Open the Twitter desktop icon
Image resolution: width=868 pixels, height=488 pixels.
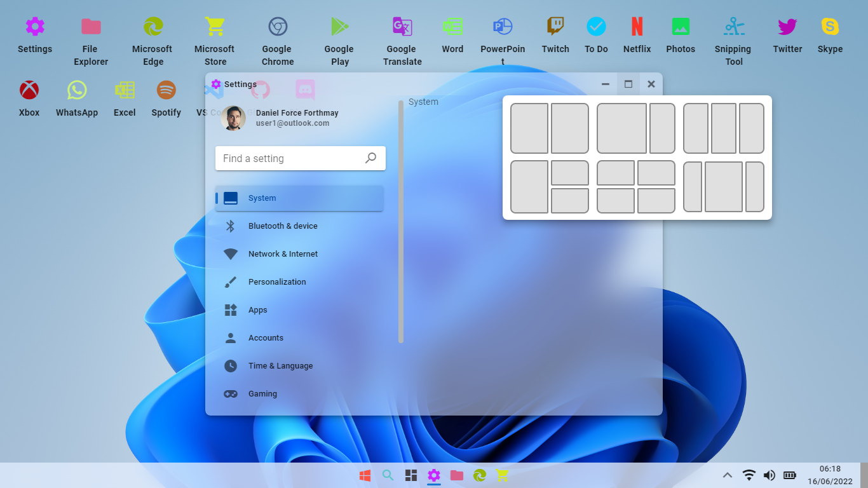click(787, 36)
